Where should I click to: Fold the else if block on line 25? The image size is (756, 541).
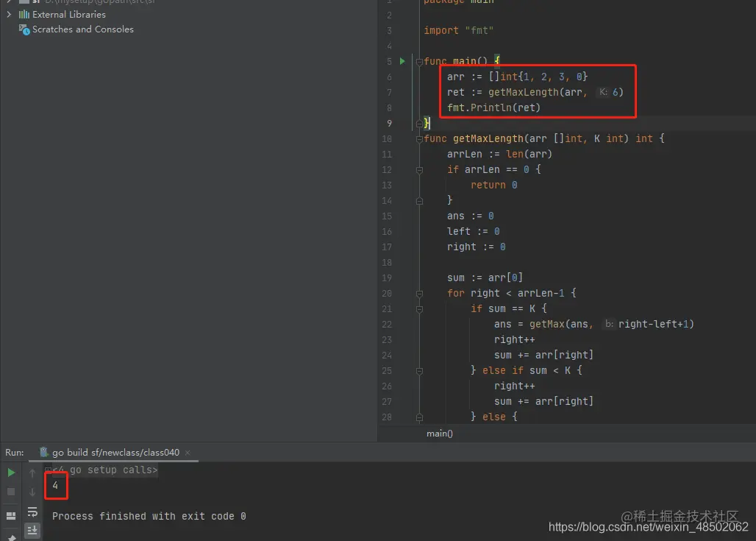[419, 371]
